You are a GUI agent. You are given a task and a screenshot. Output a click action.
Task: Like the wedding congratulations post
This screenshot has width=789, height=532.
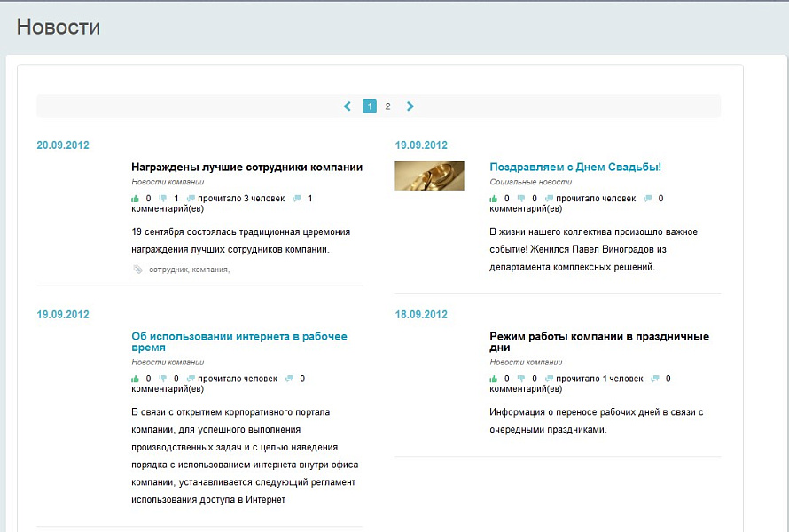(494, 197)
